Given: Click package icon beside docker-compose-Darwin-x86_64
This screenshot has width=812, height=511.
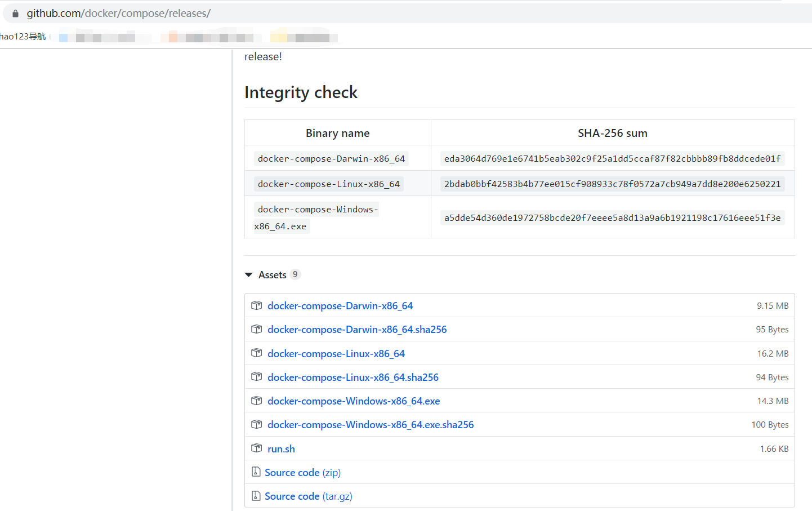Looking at the screenshot, I should (257, 305).
